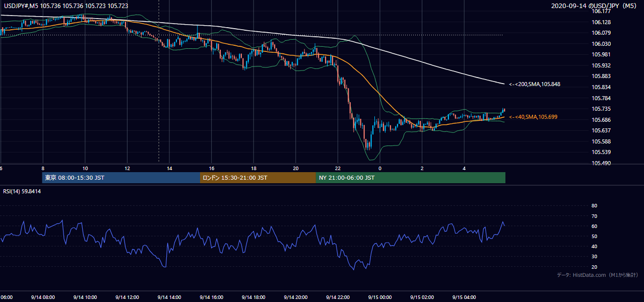Click price axis value 105.981
The image size is (644, 302).
tap(601, 54)
